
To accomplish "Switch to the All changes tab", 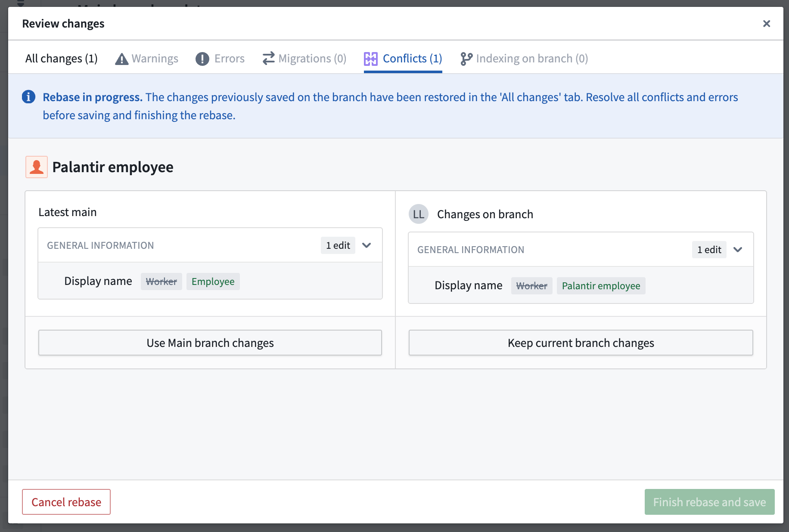I will pos(61,59).
